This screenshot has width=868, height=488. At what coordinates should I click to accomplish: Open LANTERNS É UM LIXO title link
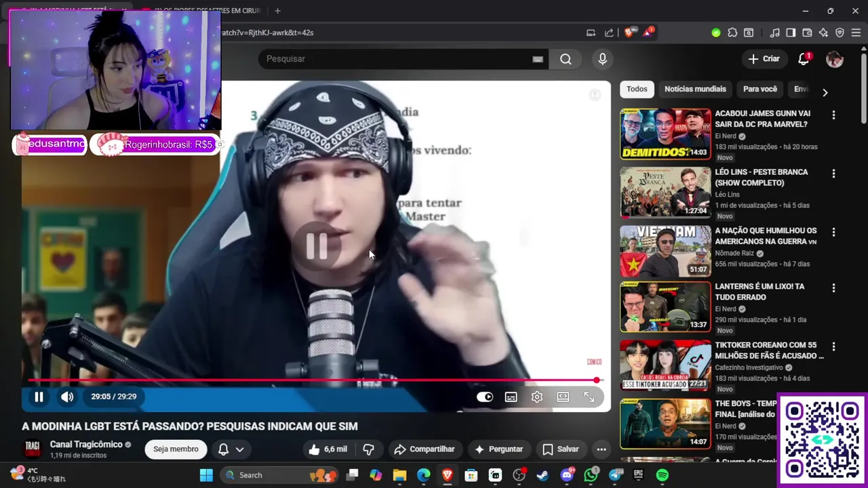pos(759,292)
